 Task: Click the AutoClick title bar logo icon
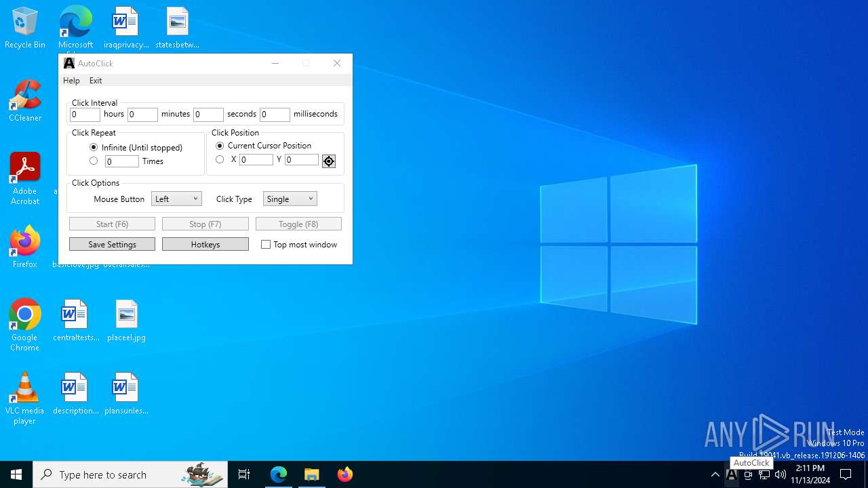point(69,63)
